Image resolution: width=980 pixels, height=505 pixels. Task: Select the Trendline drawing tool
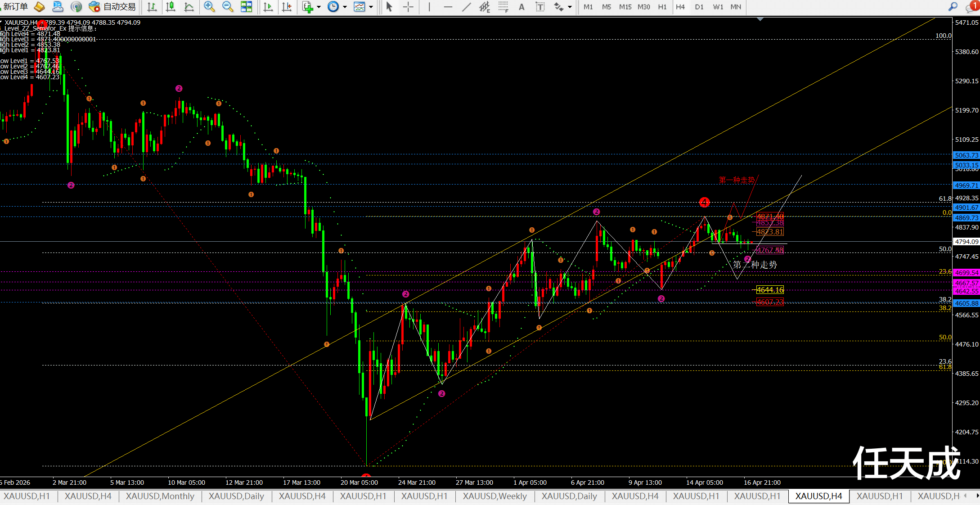tap(466, 7)
